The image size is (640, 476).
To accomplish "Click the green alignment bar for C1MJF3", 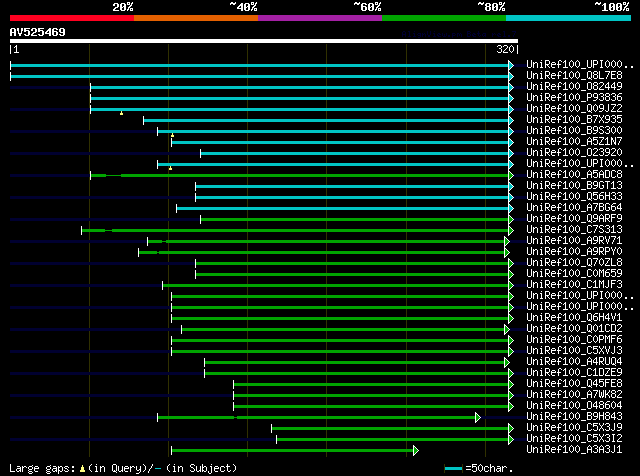I will tap(336, 286).
